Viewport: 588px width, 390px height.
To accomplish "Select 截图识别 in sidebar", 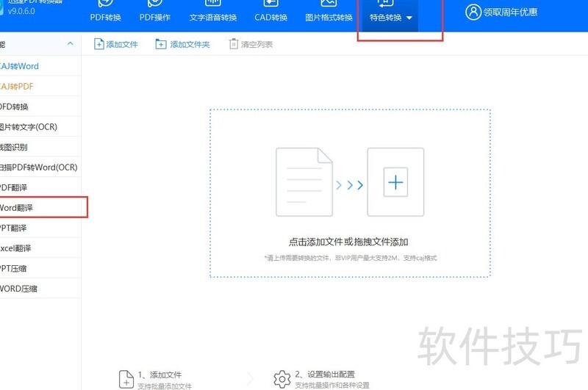I will 40,147.
